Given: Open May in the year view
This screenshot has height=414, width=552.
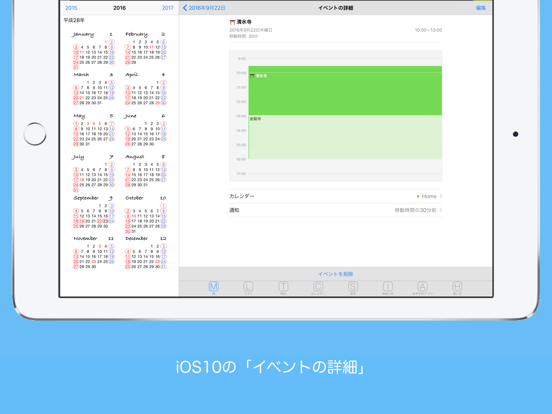Looking at the screenshot, I should 93,130.
